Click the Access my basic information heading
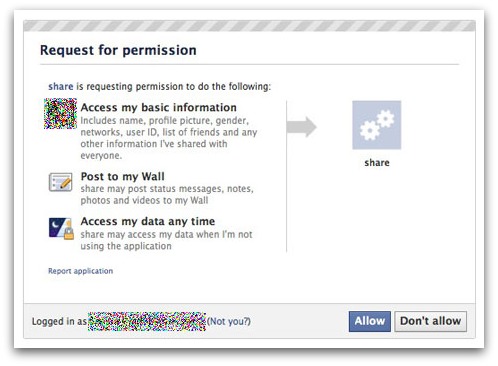The height and width of the screenshot is (366, 498). tap(158, 107)
